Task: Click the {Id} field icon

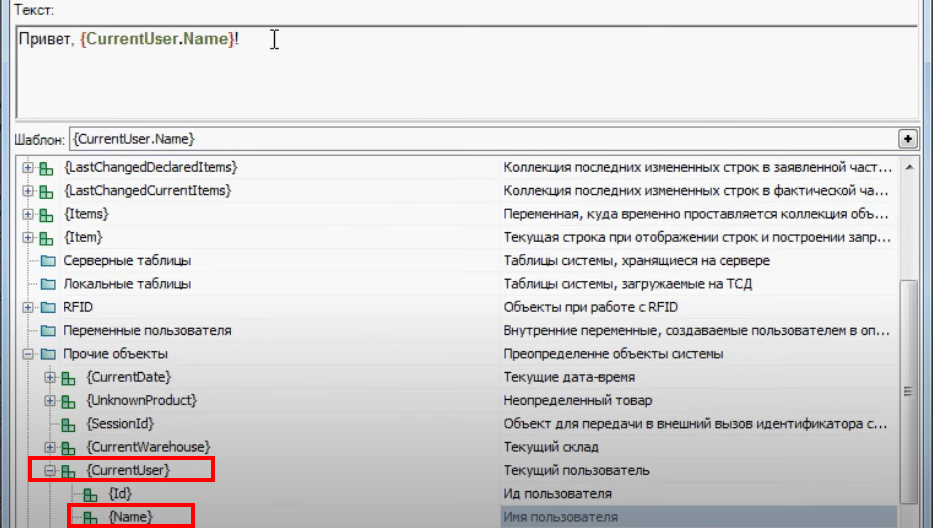Action: 90,495
